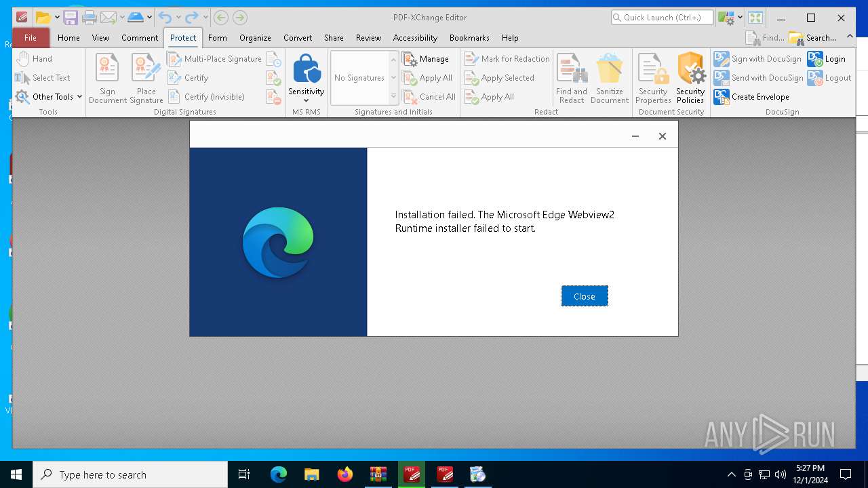
Task: Expand the Redo history dropdown arrow
Action: (205, 18)
